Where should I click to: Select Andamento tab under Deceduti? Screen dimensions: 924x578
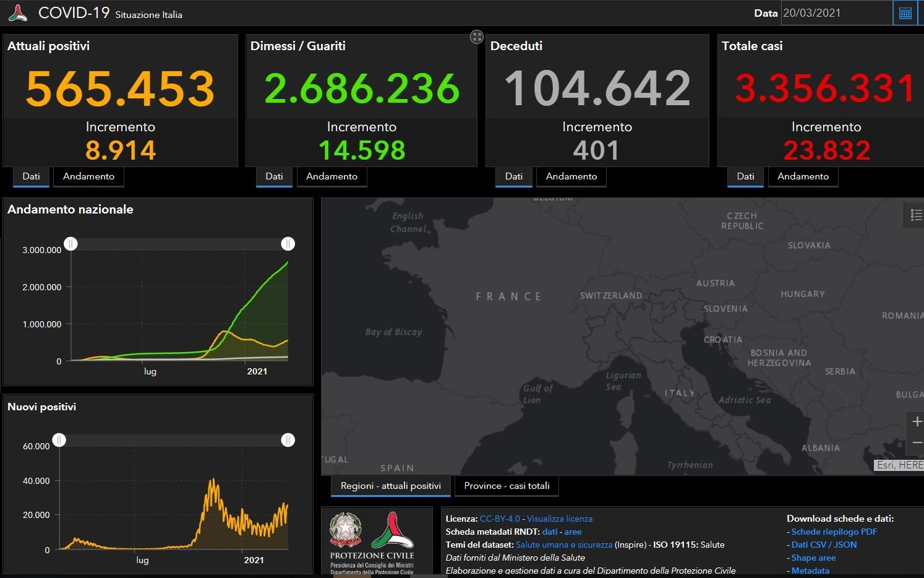pos(571,176)
